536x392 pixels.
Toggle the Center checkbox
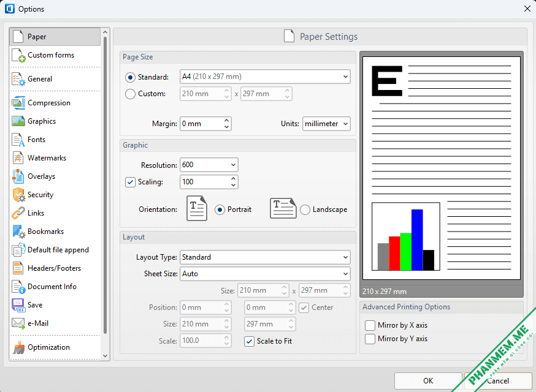click(304, 307)
